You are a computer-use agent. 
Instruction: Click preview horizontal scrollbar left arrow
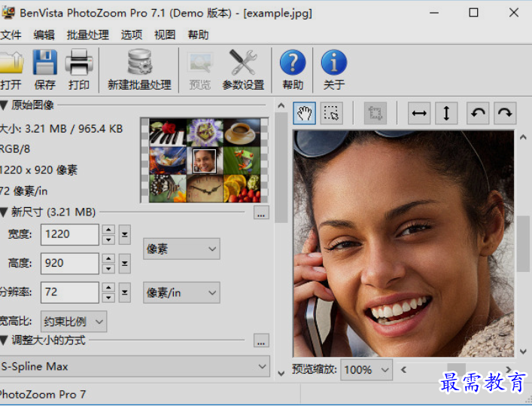[x=403, y=370]
